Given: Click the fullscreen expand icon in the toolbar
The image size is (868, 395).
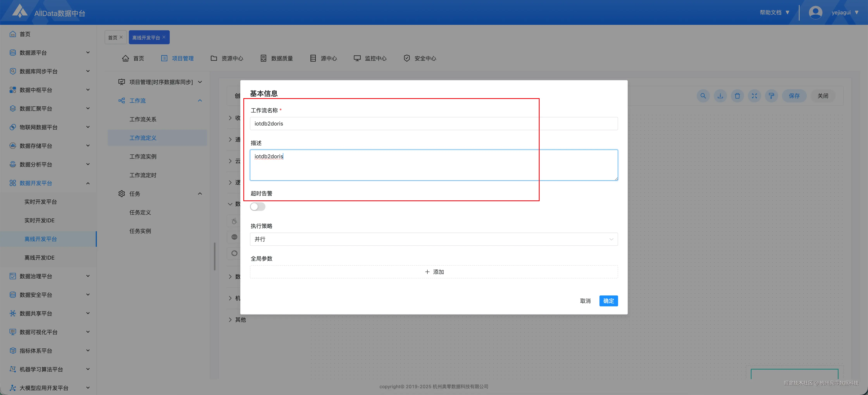Looking at the screenshot, I should click(754, 96).
